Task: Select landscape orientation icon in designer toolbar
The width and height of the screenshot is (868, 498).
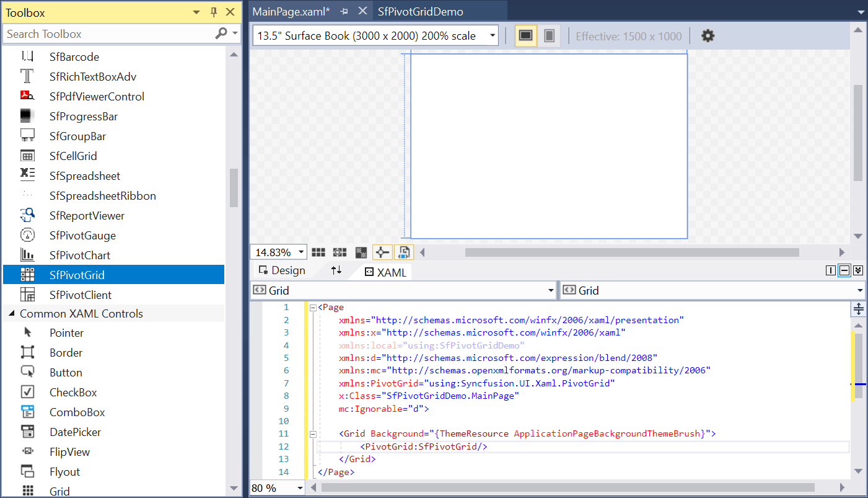Action: point(525,36)
